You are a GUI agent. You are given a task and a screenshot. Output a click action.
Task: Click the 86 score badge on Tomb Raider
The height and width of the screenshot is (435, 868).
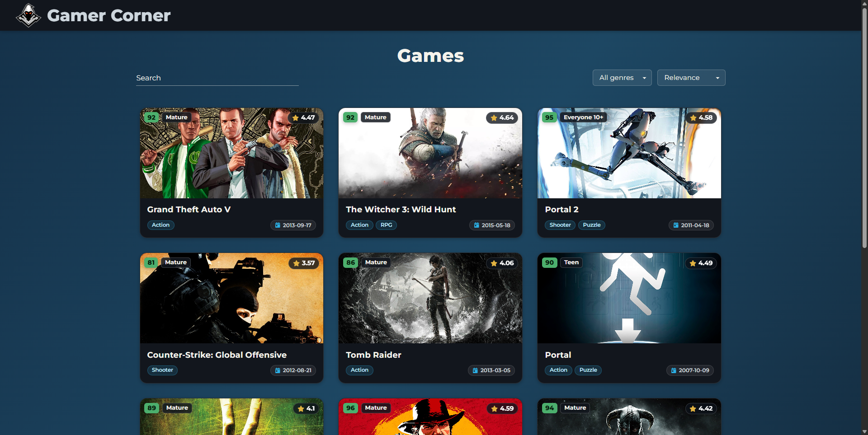click(350, 262)
